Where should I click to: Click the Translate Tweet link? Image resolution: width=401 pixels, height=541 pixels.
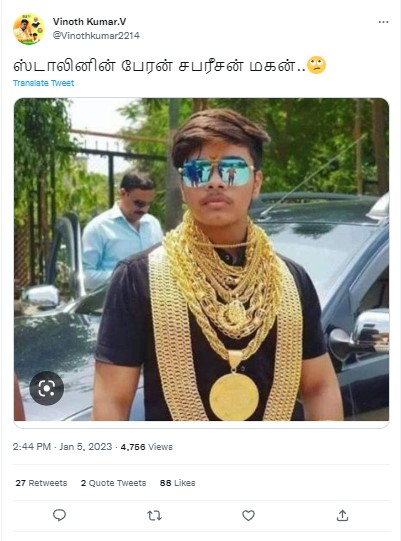(x=43, y=83)
